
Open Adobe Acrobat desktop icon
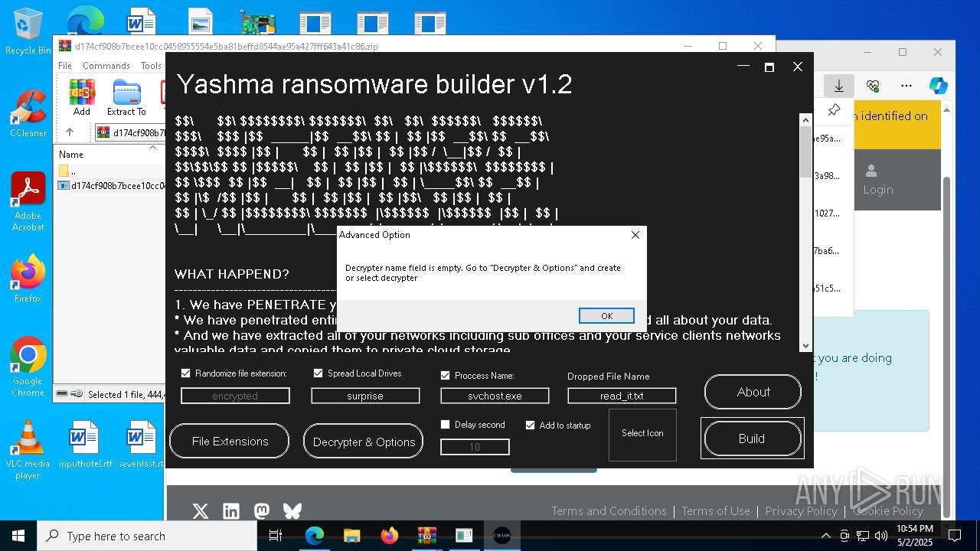[x=28, y=202]
